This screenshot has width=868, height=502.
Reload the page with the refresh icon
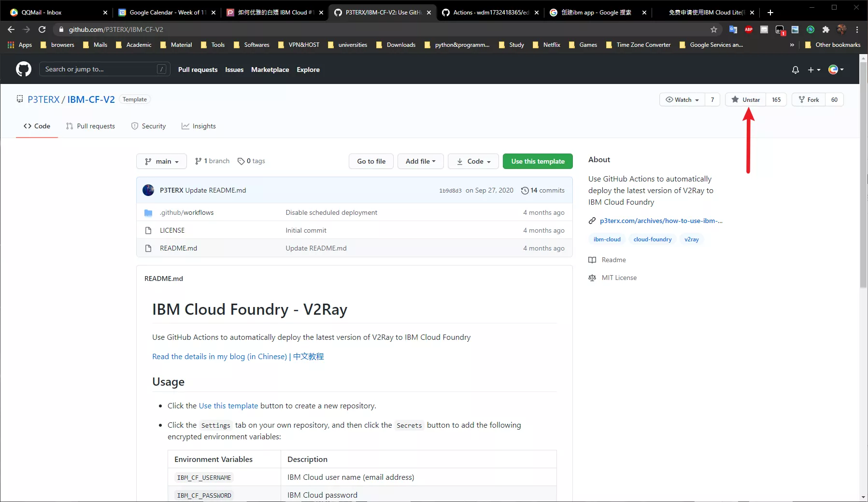click(x=42, y=29)
